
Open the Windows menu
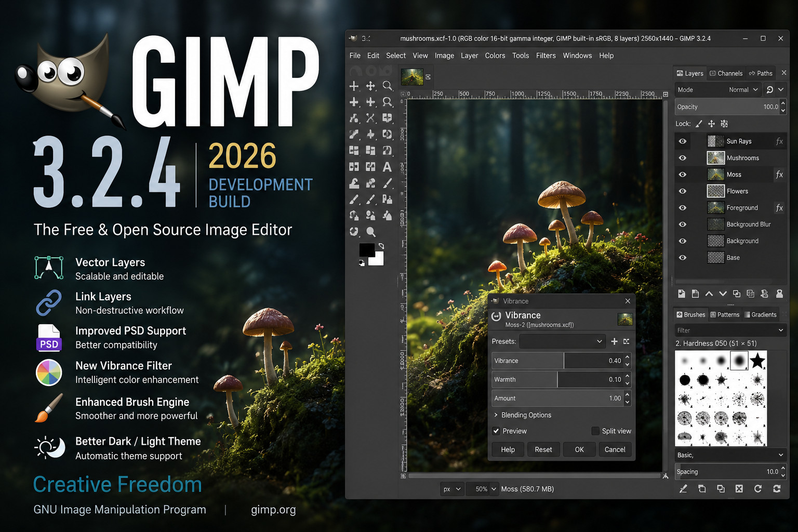[x=577, y=56]
